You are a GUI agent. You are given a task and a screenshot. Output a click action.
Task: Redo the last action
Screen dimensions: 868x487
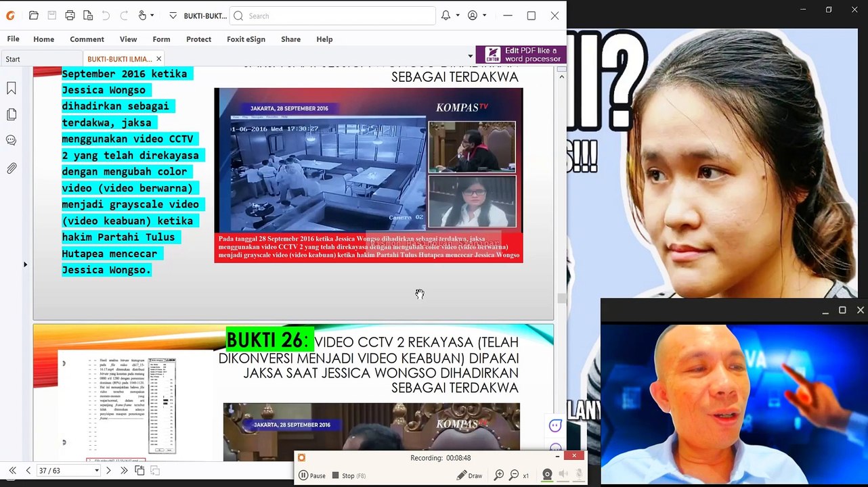tap(124, 16)
